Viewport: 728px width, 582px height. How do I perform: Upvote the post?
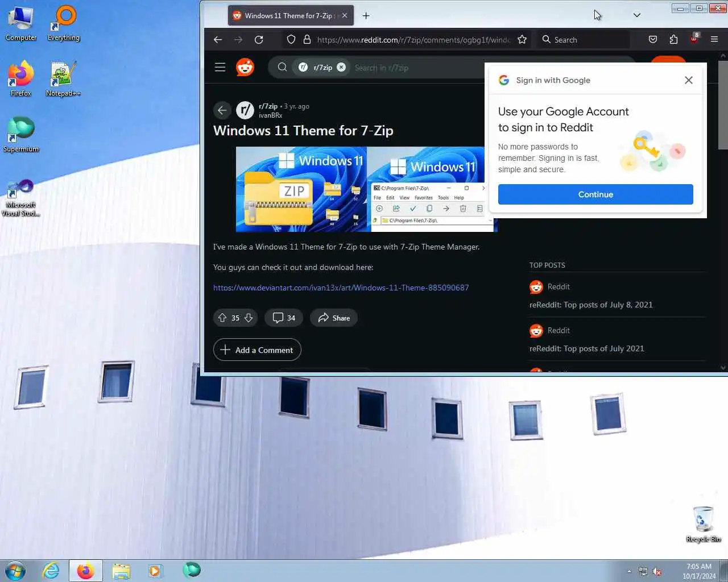click(x=222, y=318)
